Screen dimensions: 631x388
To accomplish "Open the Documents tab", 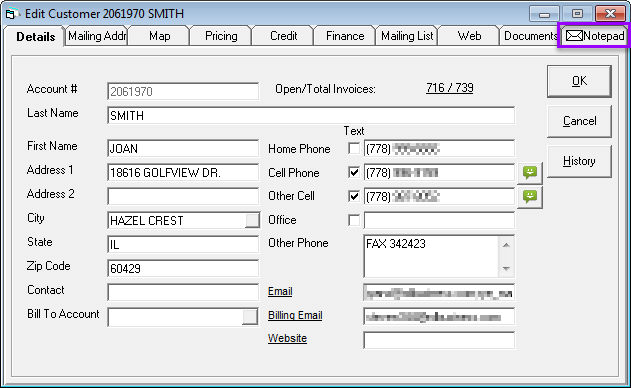I will [x=530, y=36].
